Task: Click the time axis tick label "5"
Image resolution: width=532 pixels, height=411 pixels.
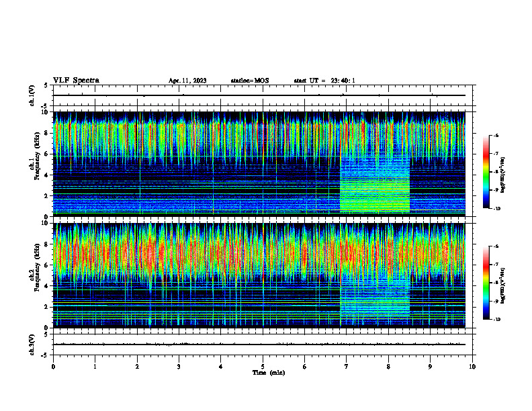Action: [263, 367]
